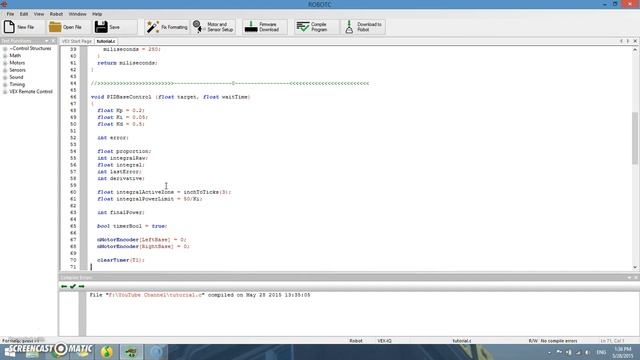The height and width of the screenshot is (360, 640).
Task: Open the File menu
Action: (10, 14)
